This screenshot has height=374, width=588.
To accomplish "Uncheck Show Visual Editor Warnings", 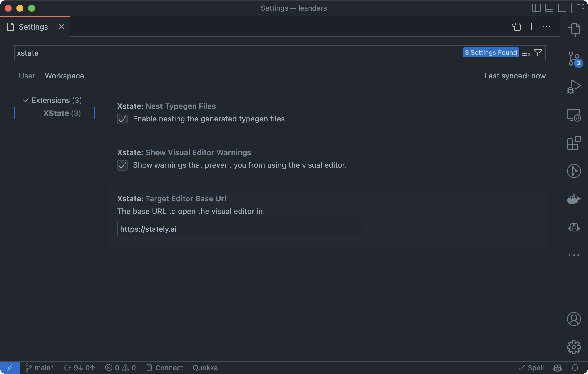I will 122,165.
